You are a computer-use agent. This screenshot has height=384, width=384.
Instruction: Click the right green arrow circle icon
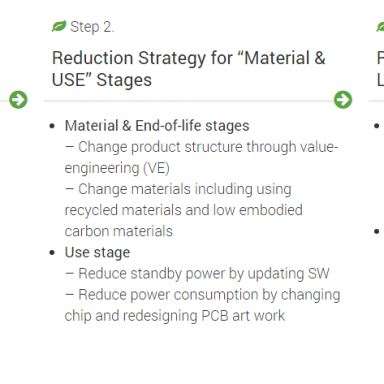[x=343, y=100]
